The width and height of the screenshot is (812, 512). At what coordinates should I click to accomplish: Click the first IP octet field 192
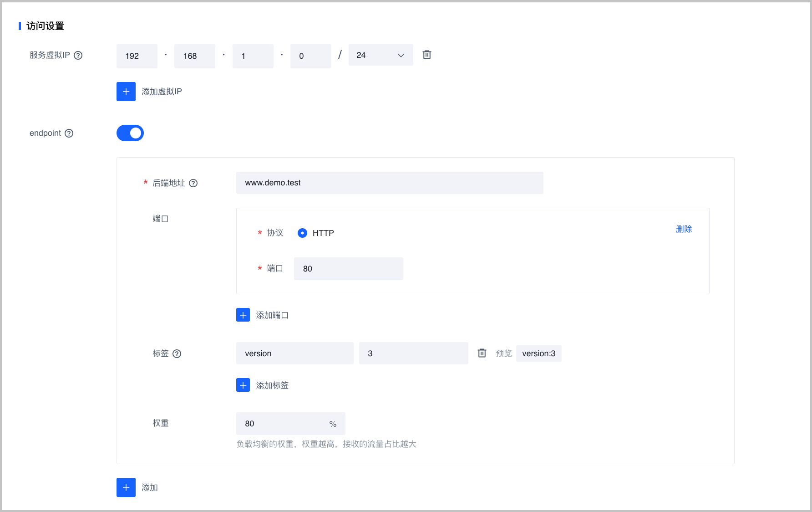(137, 56)
